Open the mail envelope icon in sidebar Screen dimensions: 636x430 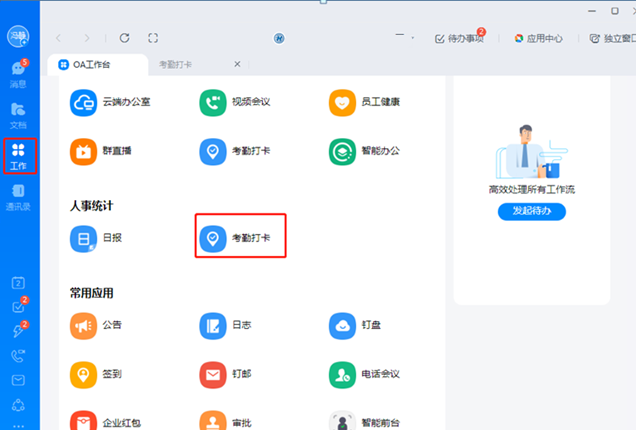coord(18,380)
